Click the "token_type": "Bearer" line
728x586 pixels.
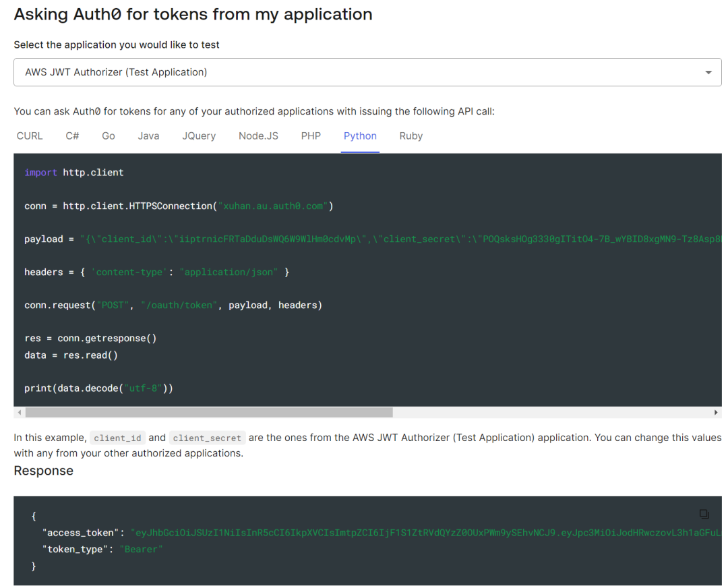102,550
